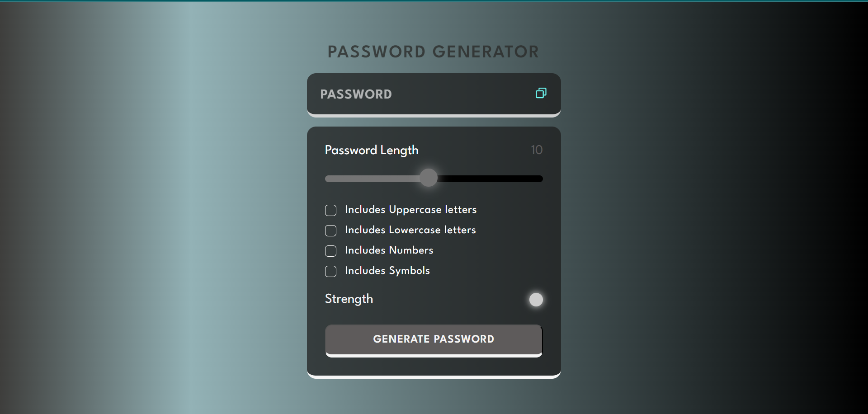Click far right end of length slider
Viewport: 868px width, 414px height.
click(x=540, y=179)
